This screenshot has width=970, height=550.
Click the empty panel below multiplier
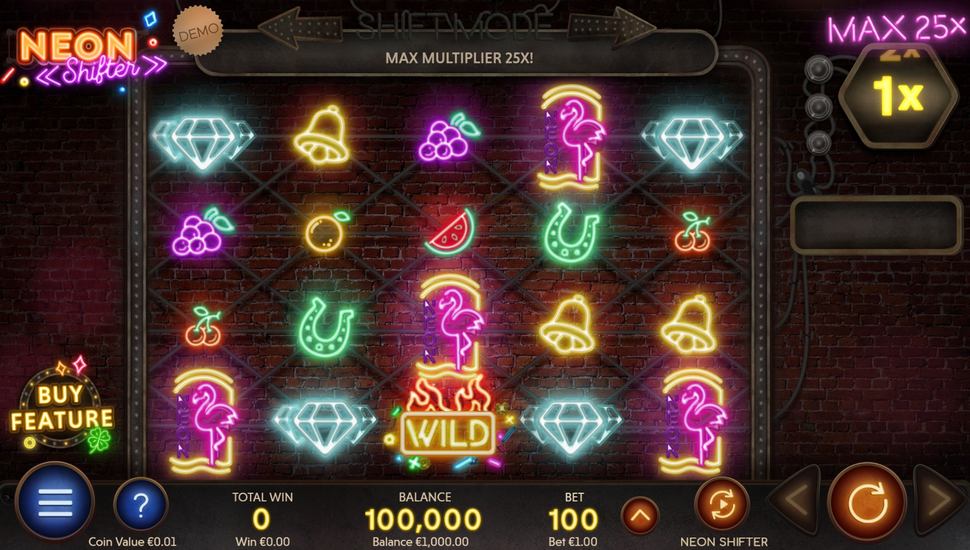[x=877, y=225]
